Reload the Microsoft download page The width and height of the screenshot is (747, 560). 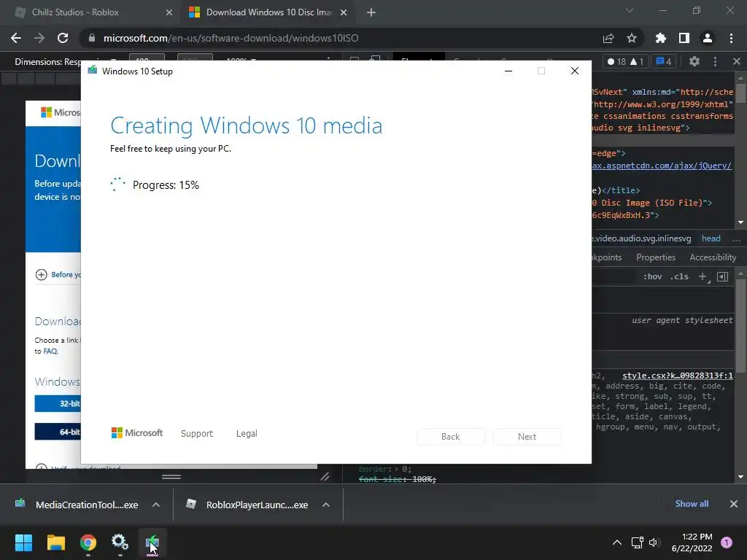click(63, 38)
